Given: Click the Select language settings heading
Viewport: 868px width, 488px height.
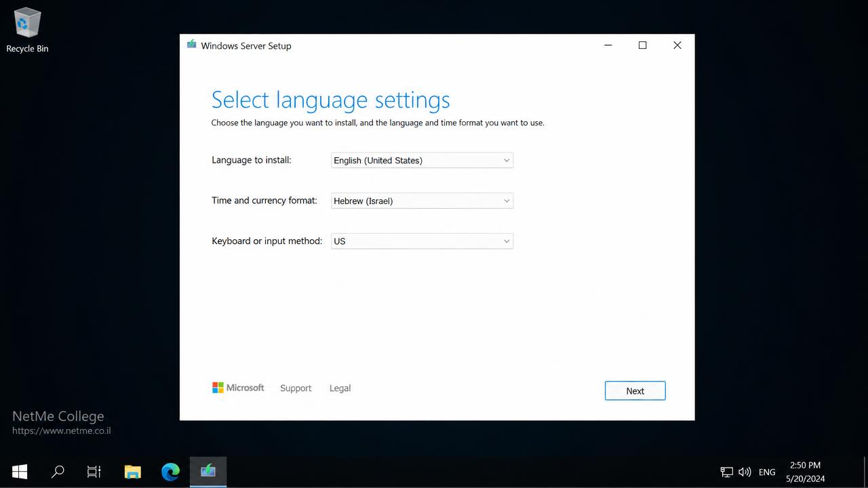Looking at the screenshot, I should (x=331, y=100).
